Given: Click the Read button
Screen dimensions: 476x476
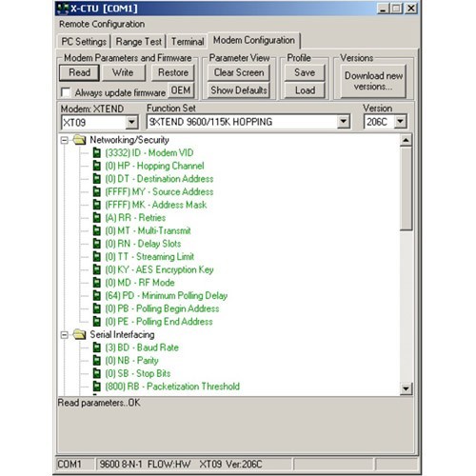Looking at the screenshot, I should coord(79,72).
